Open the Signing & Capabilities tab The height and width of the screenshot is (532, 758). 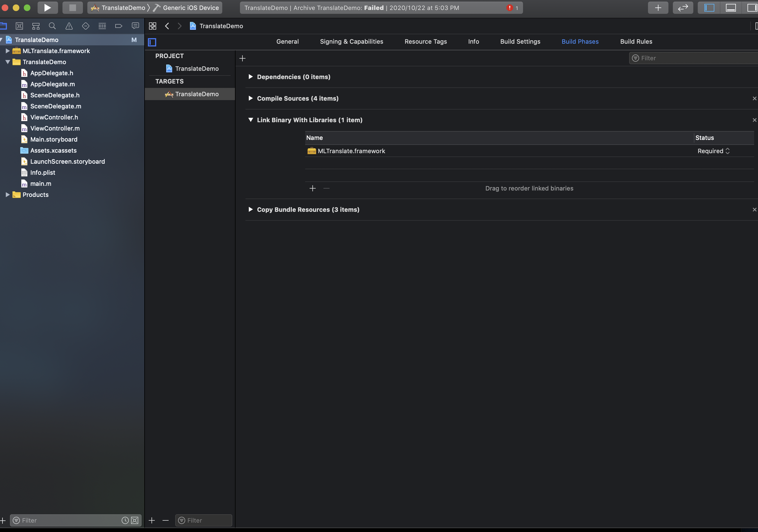[351, 41]
